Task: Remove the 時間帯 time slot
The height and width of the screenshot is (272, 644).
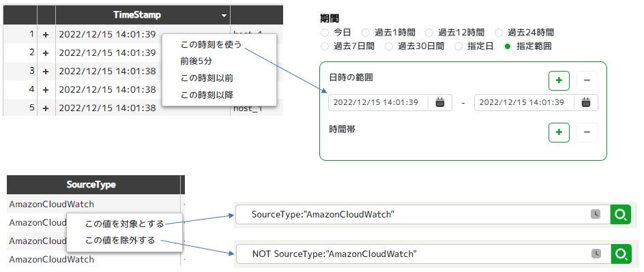Action: tap(587, 132)
